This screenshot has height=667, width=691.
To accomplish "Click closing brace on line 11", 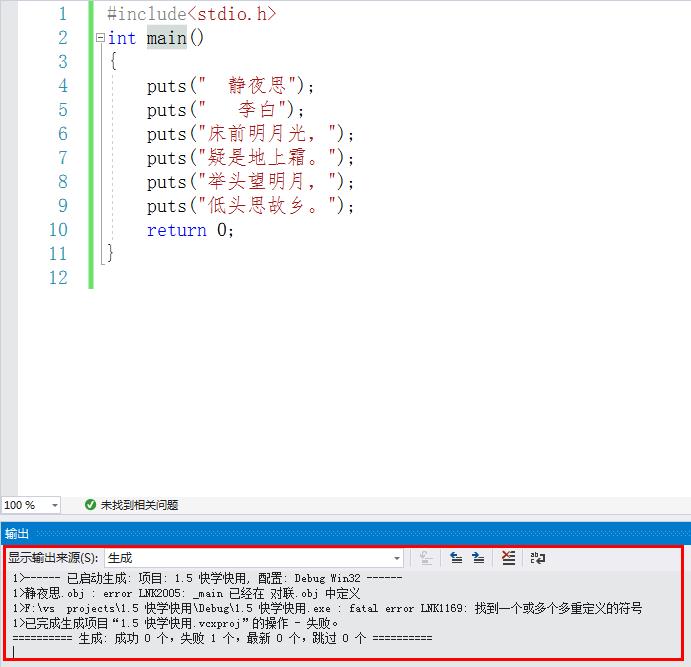I will pyautogui.click(x=110, y=254).
